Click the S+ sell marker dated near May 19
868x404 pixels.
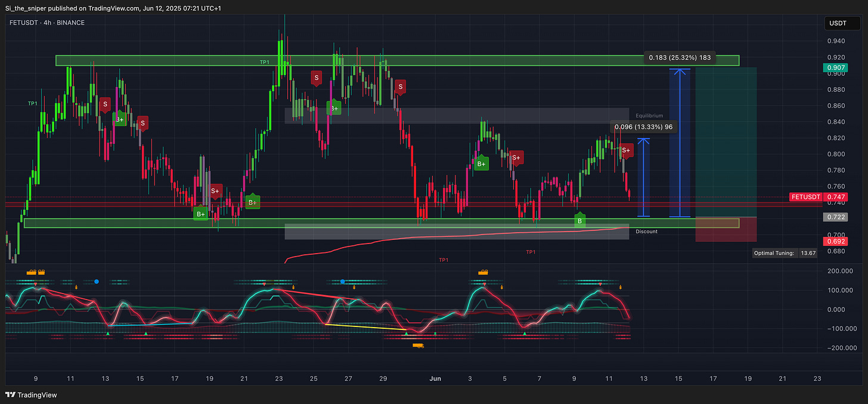coord(215,191)
